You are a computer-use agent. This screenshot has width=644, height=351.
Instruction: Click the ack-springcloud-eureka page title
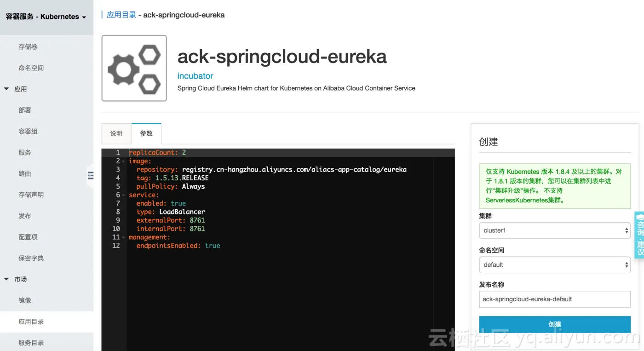click(x=282, y=57)
